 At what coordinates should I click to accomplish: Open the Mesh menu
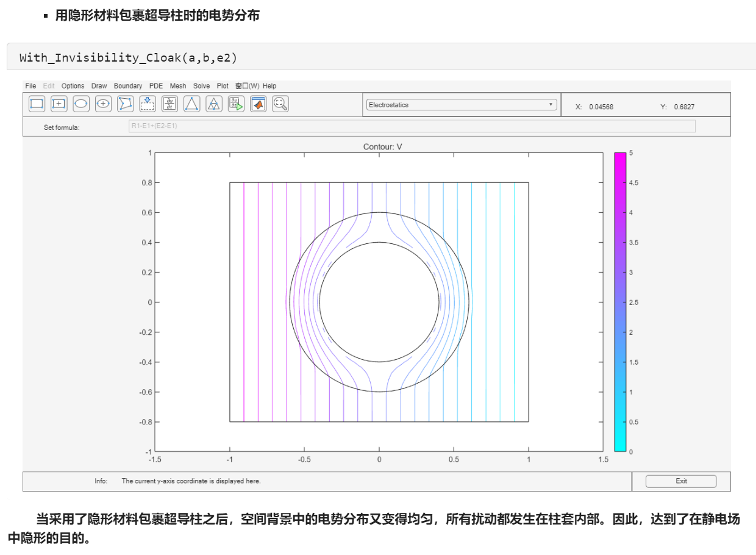click(178, 86)
